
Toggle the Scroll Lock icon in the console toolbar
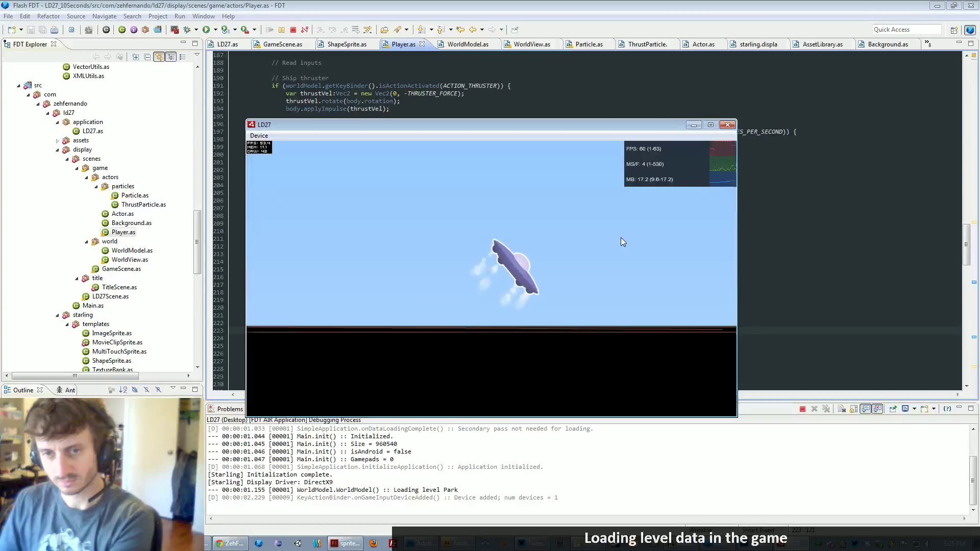[x=853, y=409]
